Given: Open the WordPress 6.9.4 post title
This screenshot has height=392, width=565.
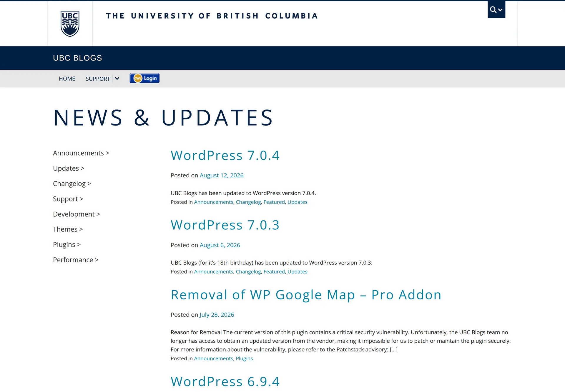Looking at the screenshot, I should pyautogui.click(x=225, y=381).
